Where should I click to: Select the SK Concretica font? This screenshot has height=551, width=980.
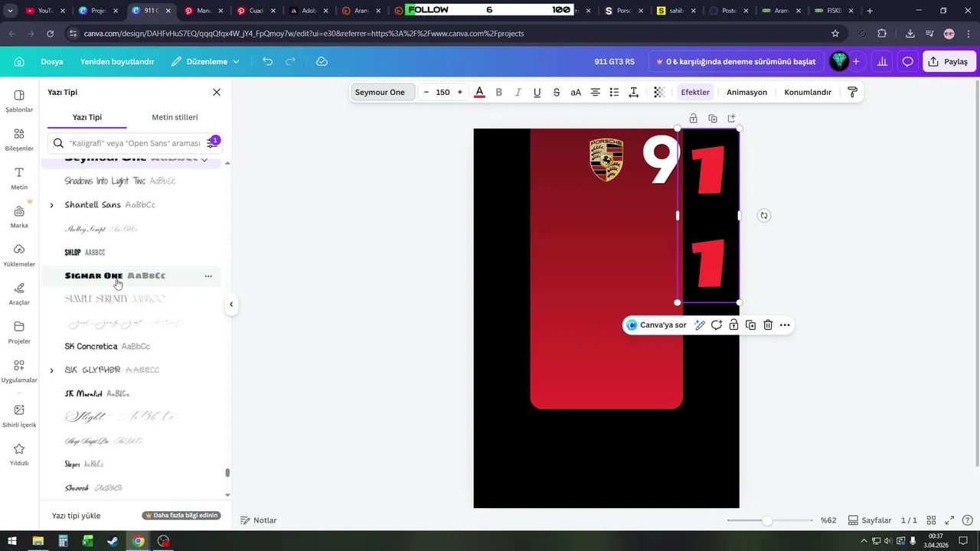pos(107,347)
